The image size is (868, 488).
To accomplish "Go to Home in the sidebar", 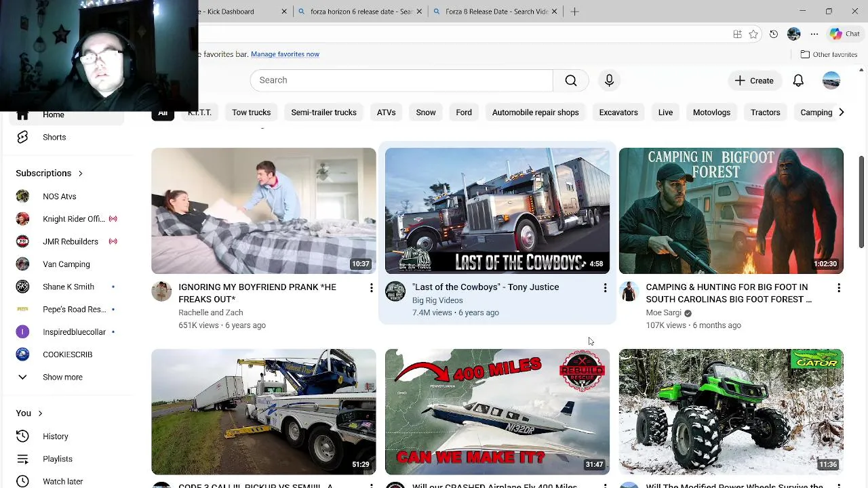I will pos(67,116).
